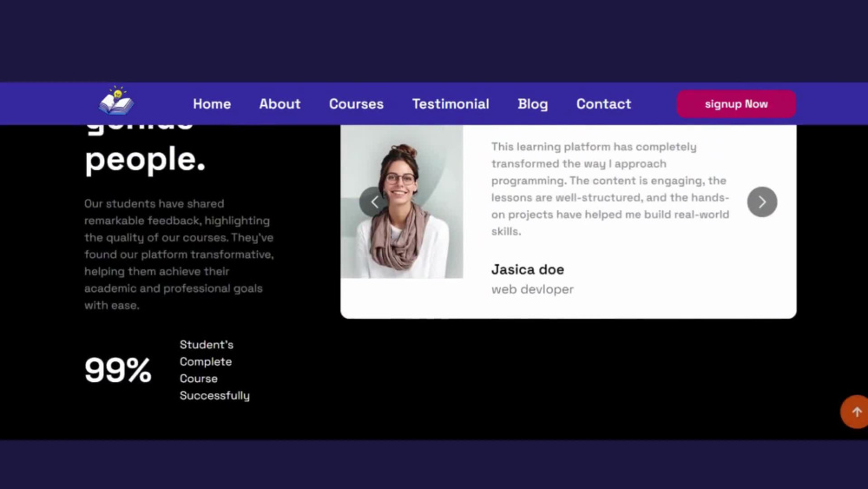Click the signup Now button
The width and height of the screenshot is (868, 489).
click(736, 104)
